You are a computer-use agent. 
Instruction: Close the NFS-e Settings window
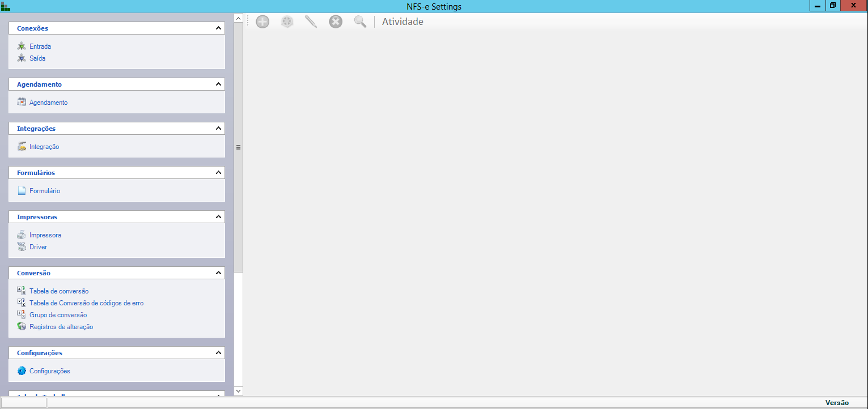(853, 6)
